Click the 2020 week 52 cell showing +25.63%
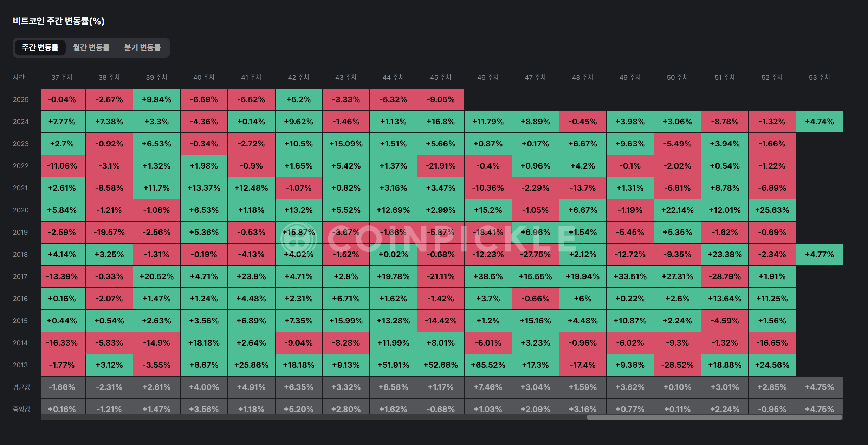This screenshot has width=868, height=445. pyautogui.click(x=772, y=210)
